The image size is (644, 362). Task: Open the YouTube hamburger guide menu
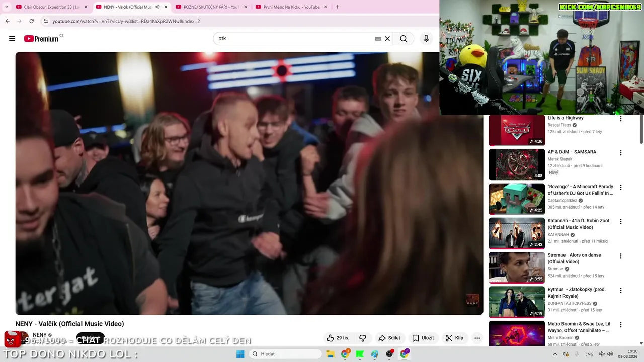pos(12,39)
